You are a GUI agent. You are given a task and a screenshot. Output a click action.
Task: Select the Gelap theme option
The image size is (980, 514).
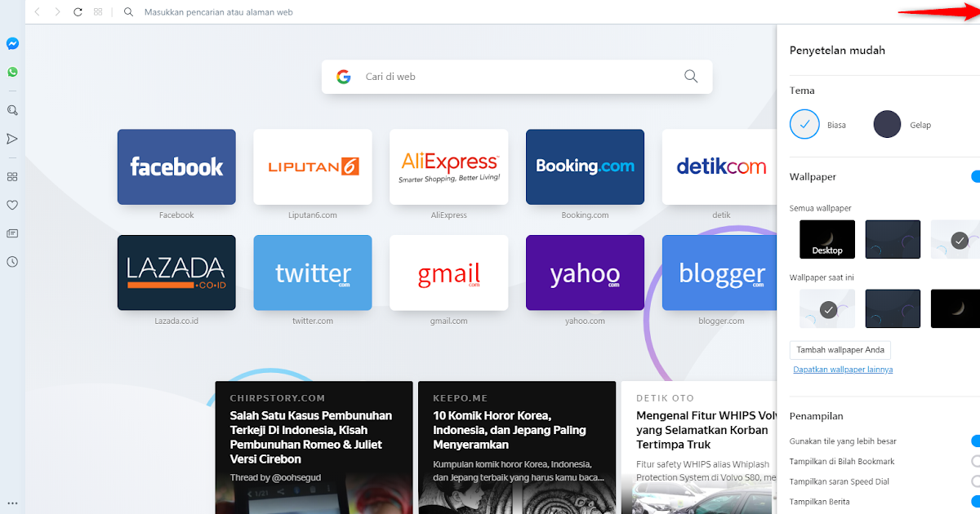[x=887, y=124]
